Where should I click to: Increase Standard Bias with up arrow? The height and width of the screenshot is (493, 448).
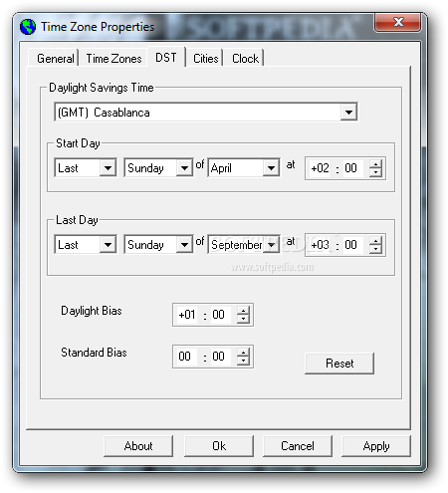[x=243, y=353]
